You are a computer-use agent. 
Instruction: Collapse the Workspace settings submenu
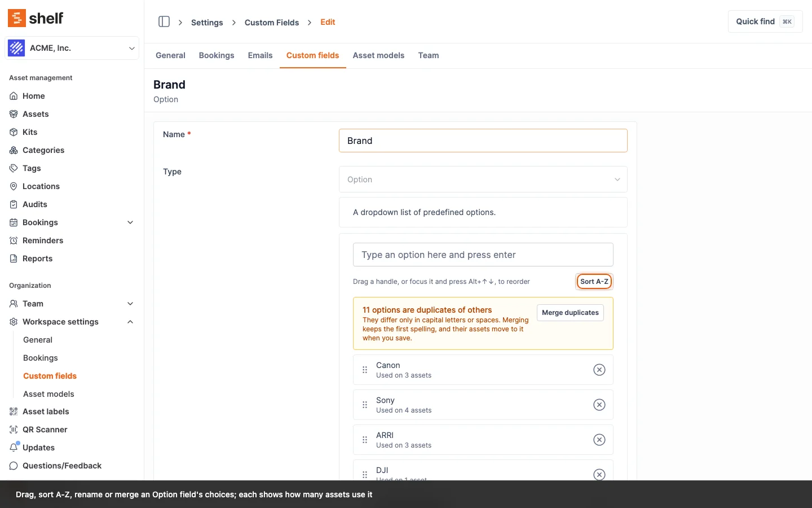(x=130, y=322)
